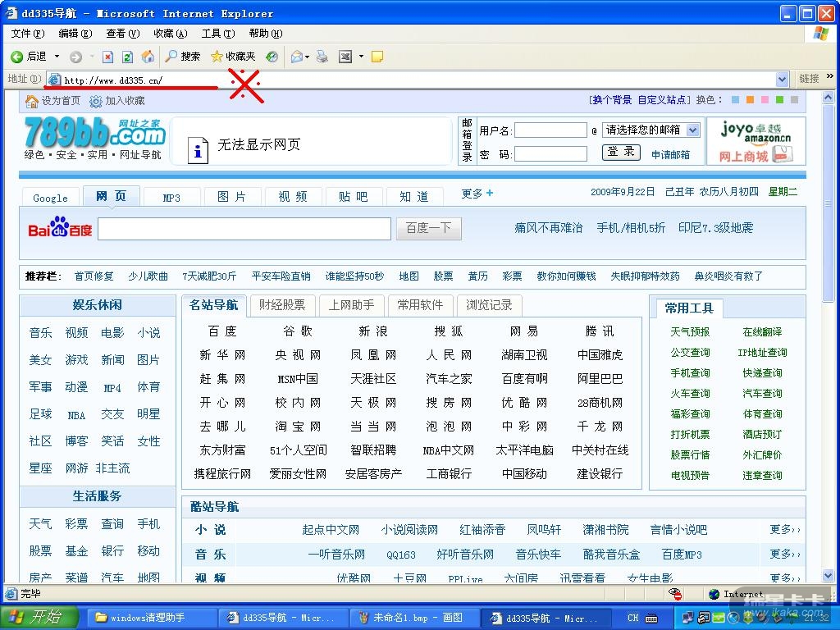The image size is (840, 630).
Task: Click the History toolbar icon
Action: (272, 57)
